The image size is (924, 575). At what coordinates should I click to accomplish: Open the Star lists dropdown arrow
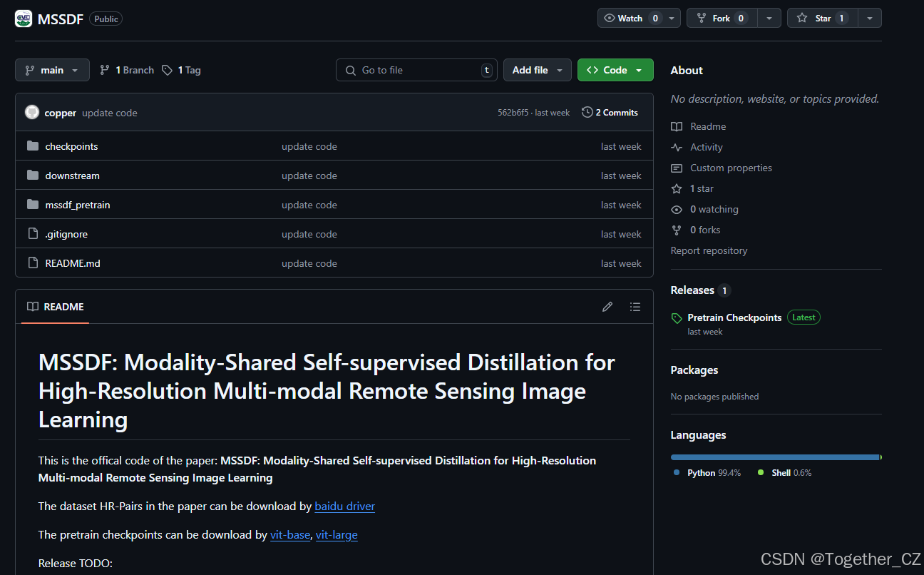[x=870, y=19]
